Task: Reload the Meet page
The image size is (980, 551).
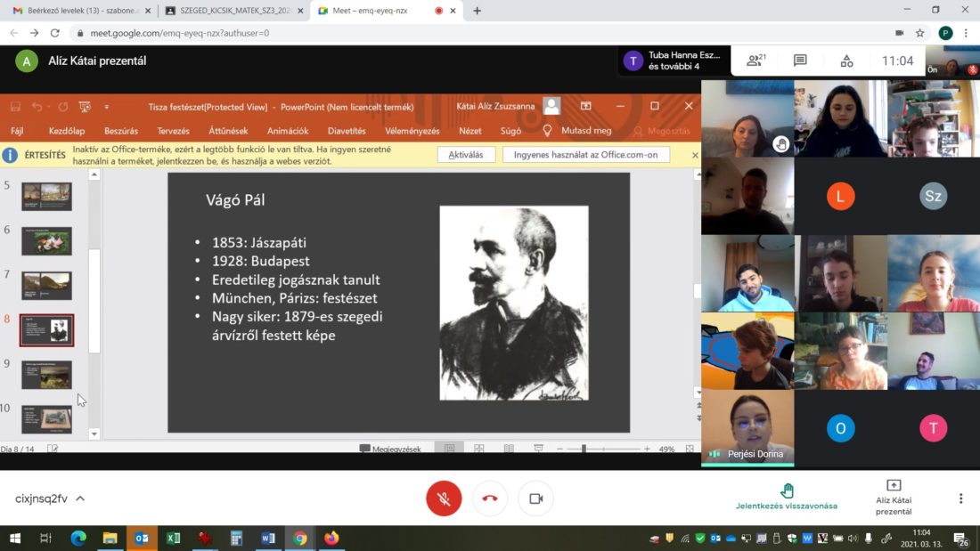Action: click(55, 33)
